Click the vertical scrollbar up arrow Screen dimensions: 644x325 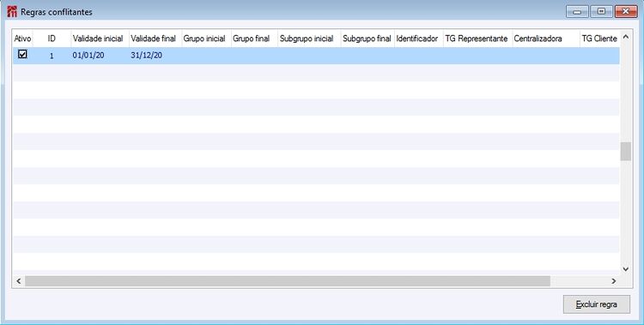[x=625, y=37]
